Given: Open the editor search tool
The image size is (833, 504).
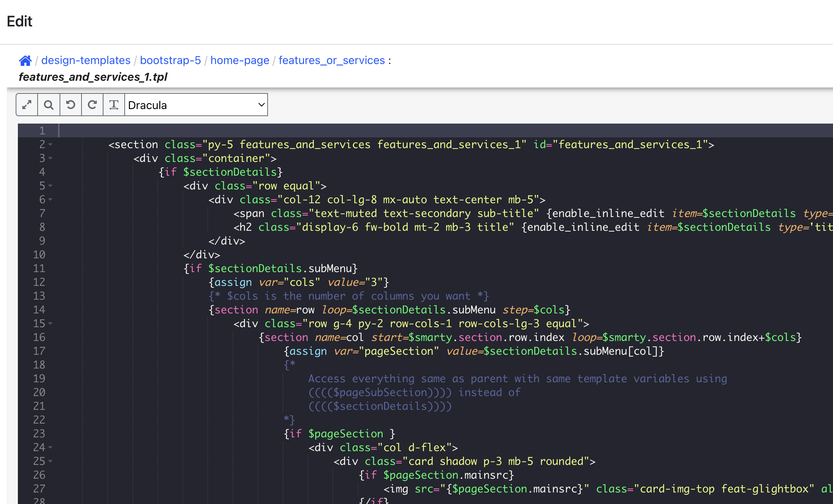Looking at the screenshot, I should (49, 105).
